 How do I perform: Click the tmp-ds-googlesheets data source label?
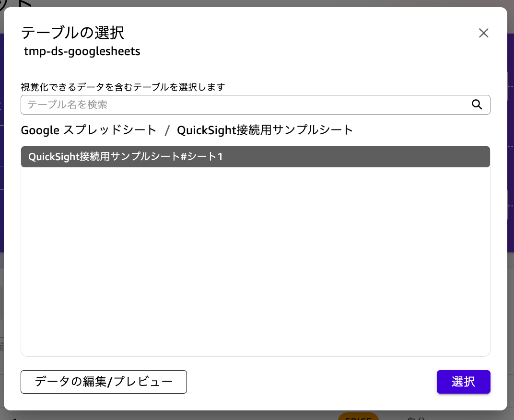82,51
